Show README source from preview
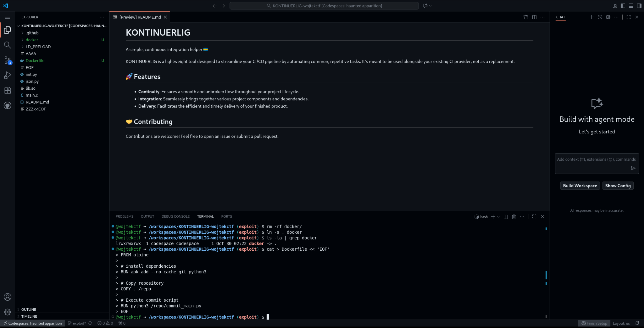This screenshot has width=644, height=328. [x=526, y=17]
